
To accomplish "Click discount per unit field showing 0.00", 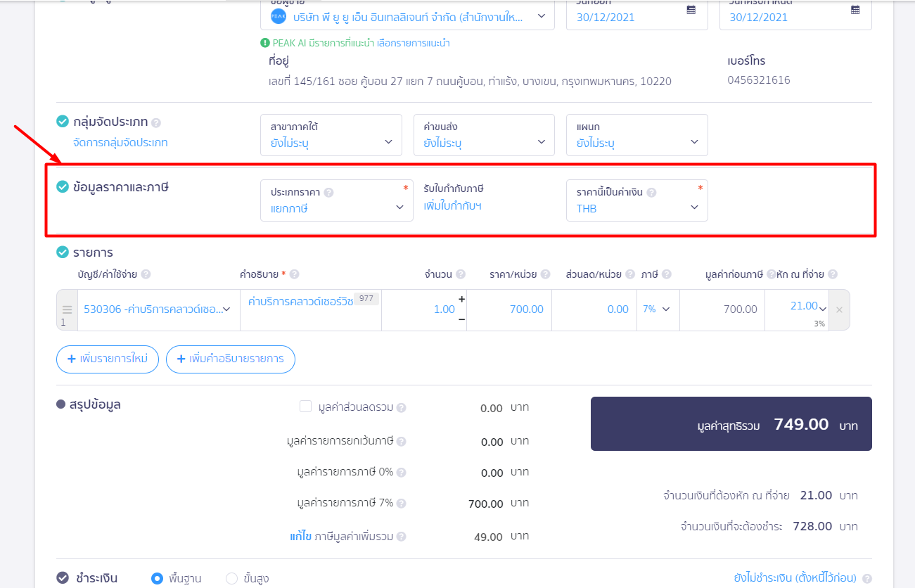I will (594, 309).
